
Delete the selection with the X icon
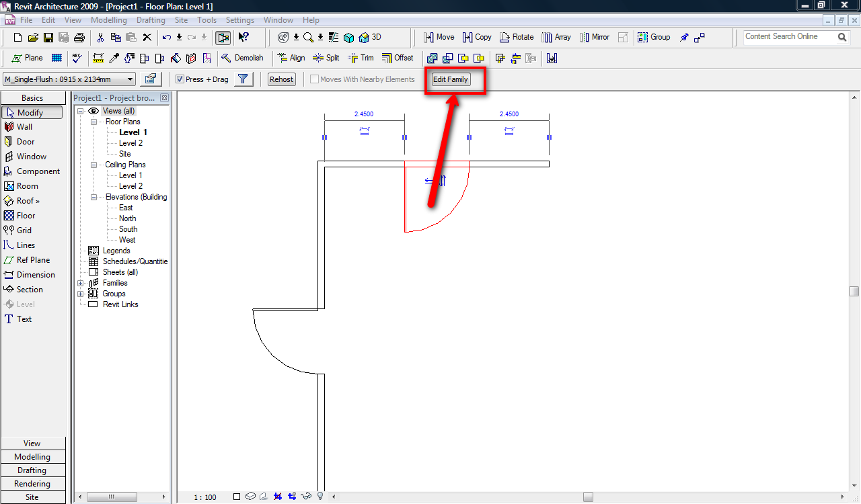click(x=147, y=38)
